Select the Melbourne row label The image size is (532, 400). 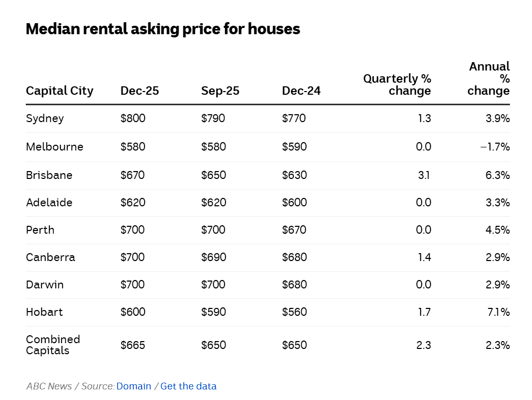pos(55,147)
